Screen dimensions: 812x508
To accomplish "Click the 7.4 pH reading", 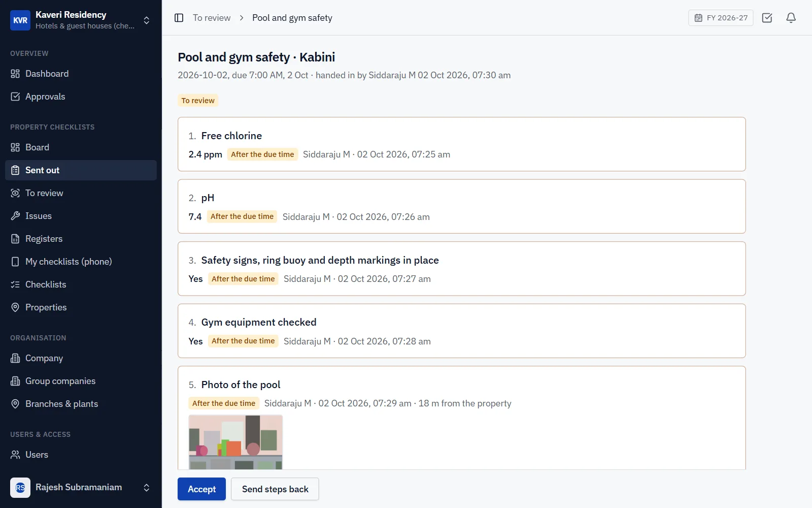I will 195,217.
